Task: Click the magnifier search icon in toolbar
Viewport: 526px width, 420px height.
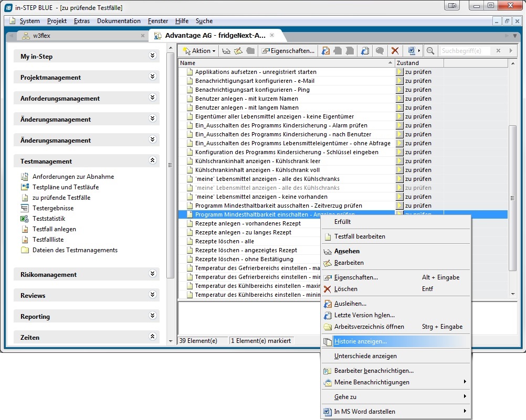Action: [x=430, y=51]
